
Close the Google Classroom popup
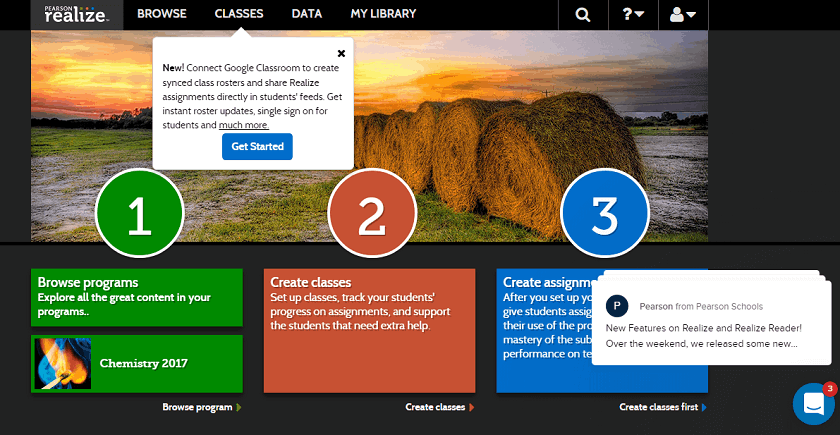341,53
